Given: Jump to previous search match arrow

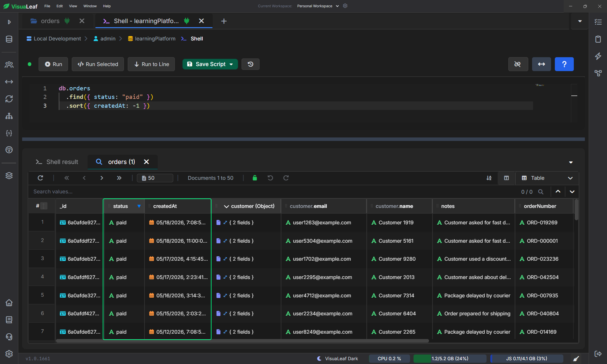Looking at the screenshot, I should 558,191.
